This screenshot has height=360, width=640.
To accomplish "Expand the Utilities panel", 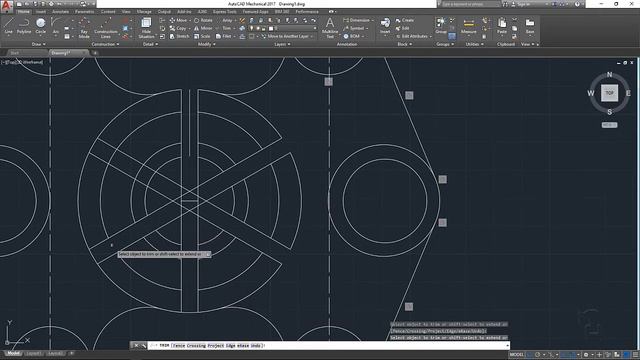I will (x=474, y=44).
